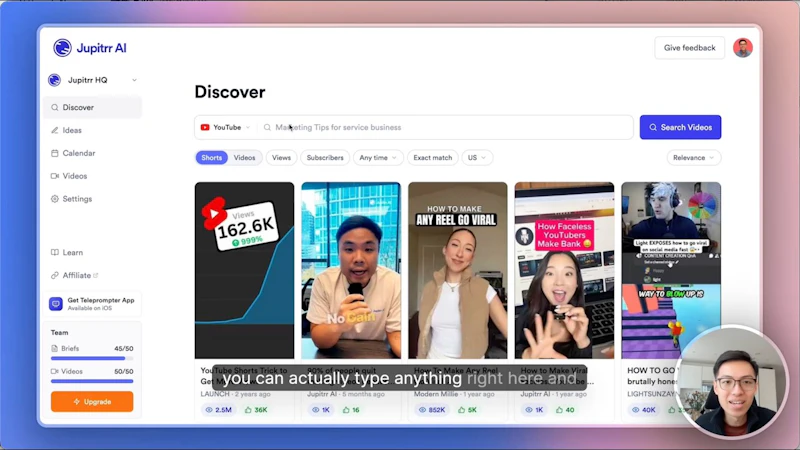
Task: Click the Jupitrr AI logo
Action: (x=90, y=48)
